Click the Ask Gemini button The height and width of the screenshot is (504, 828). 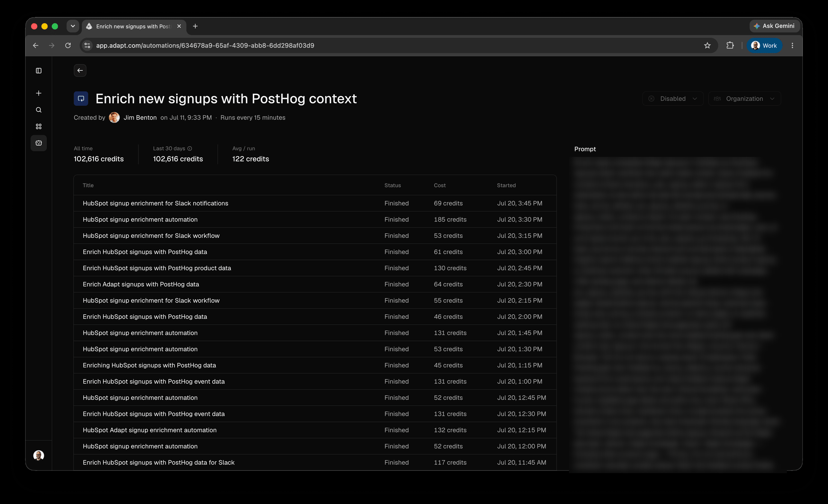point(774,26)
